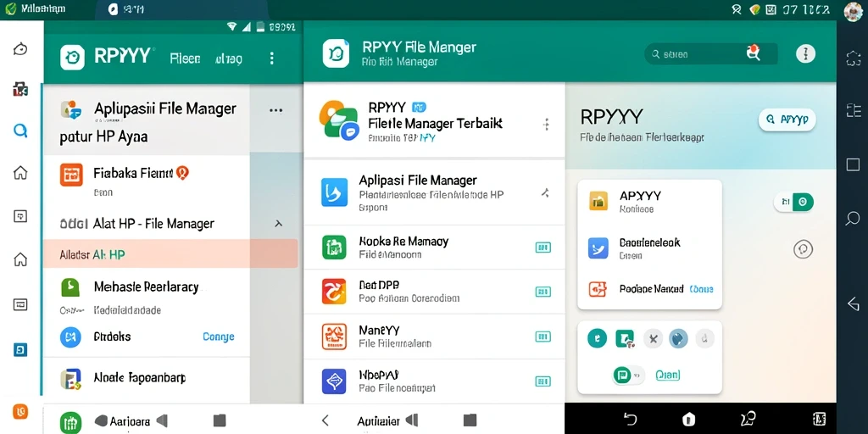Image resolution: width=868 pixels, height=434 pixels.
Task: Open the Podane Narked red icon
Action: pyautogui.click(x=598, y=289)
